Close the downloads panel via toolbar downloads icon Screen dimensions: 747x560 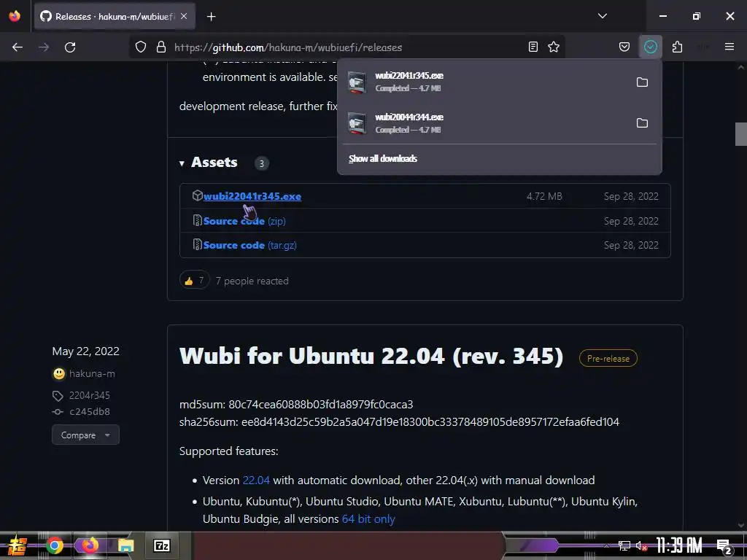tap(650, 47)
